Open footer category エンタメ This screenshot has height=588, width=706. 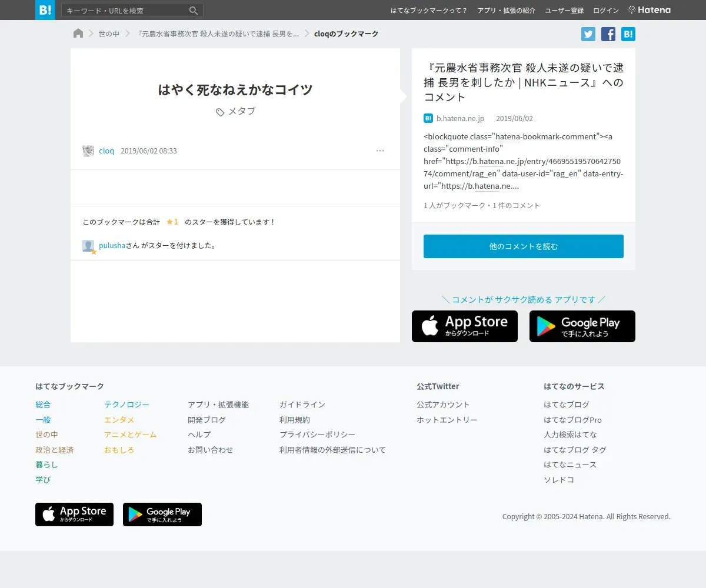(x=119, y=420)
